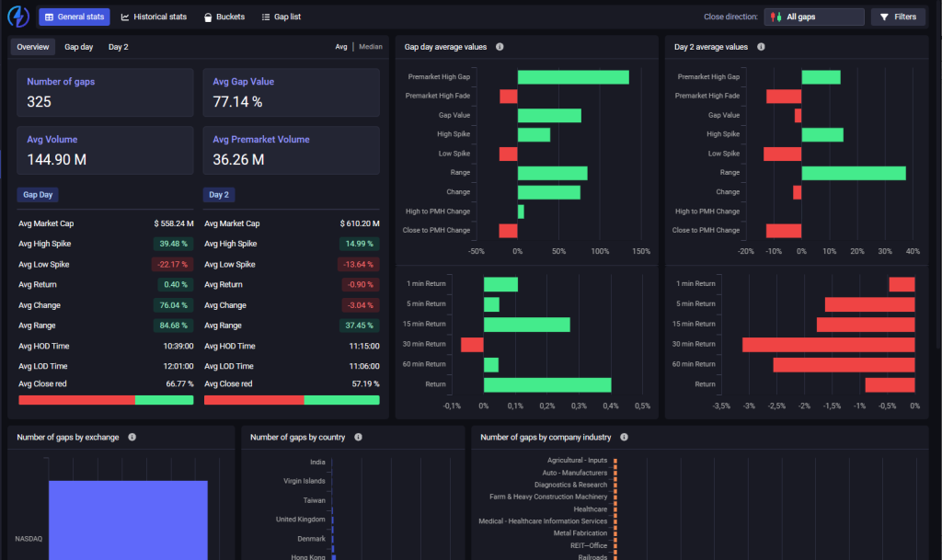Show info for Gap day average values
The height and width of the screenshot is (560, 942).
pyautogui.click(x=500, y=47)
